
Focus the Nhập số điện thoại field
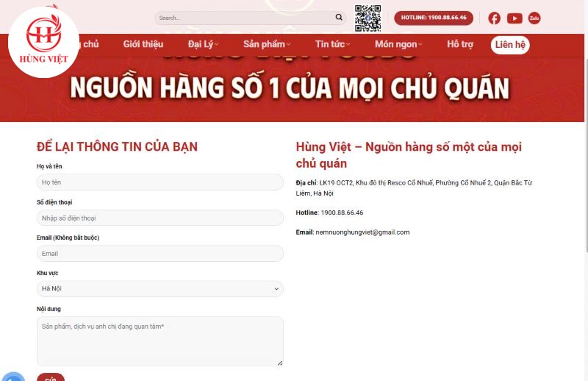point(160,218)
